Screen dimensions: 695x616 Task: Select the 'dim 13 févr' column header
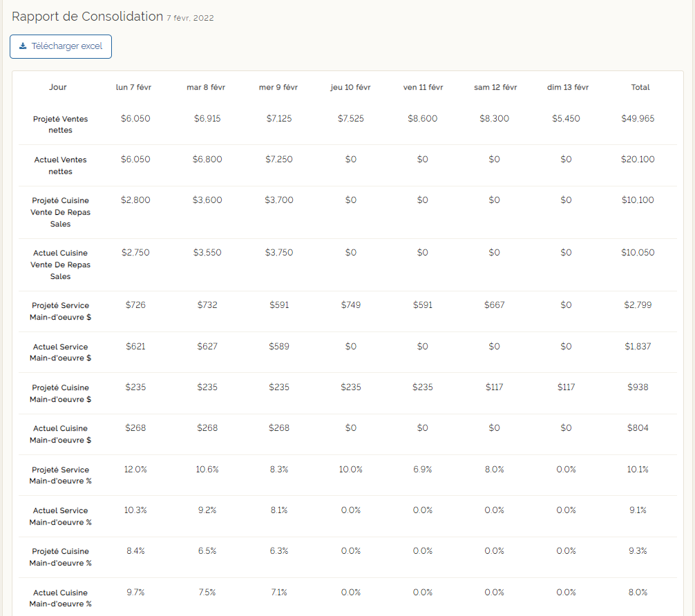[567, 87]
